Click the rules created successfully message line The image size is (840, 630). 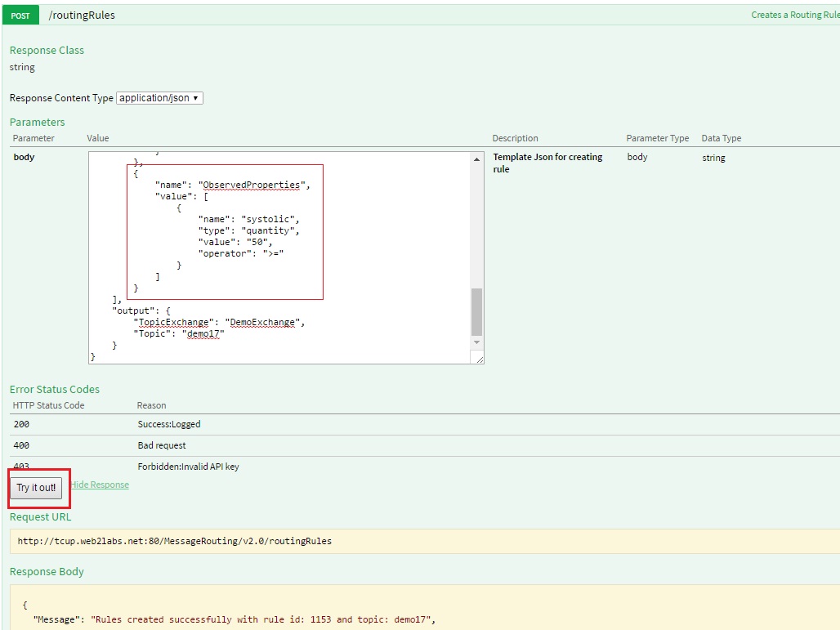[235, 620]
